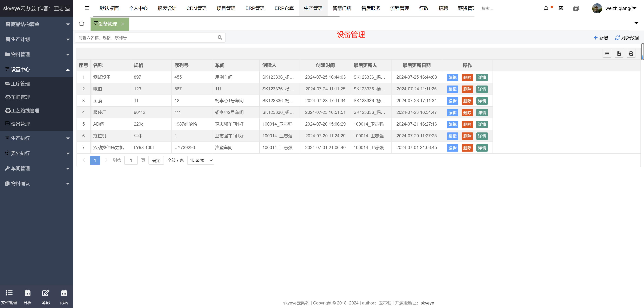Click the table export icon
The height and width of the screenshot is (308, 644).
point(619,53)
